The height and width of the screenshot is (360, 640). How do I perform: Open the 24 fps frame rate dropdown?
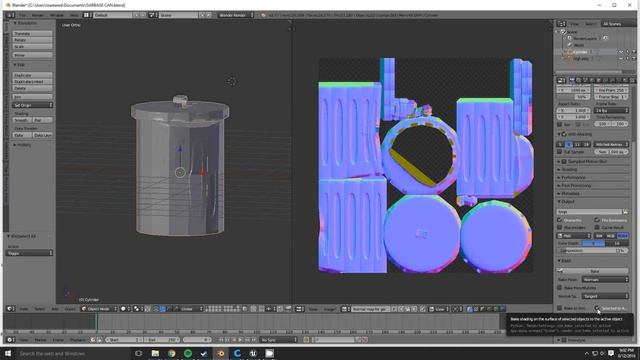coord(611,111)
